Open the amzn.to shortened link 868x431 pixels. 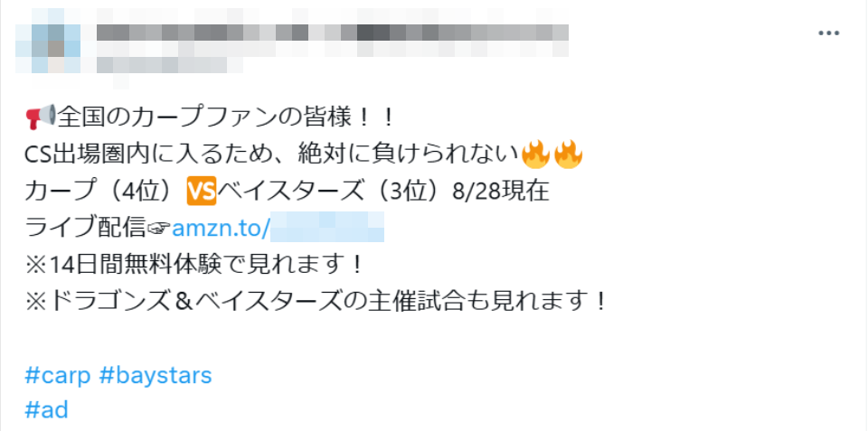[x=278, y=228]
